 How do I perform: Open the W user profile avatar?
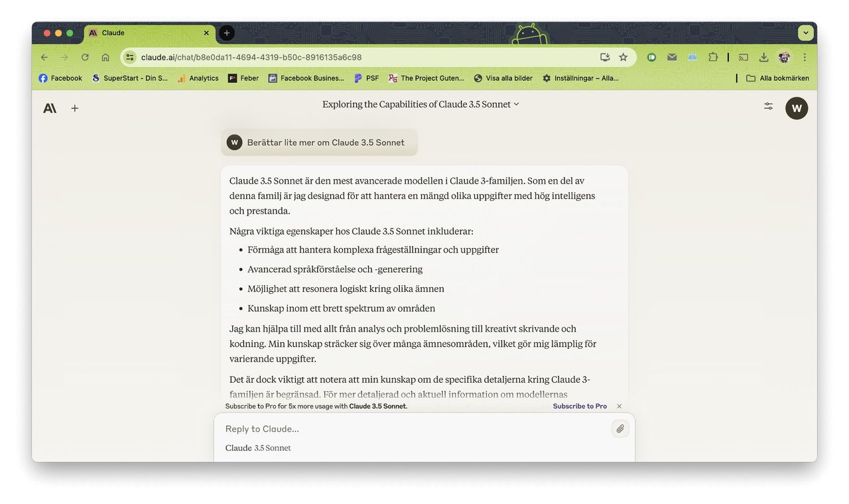click(x=797, y=108)
